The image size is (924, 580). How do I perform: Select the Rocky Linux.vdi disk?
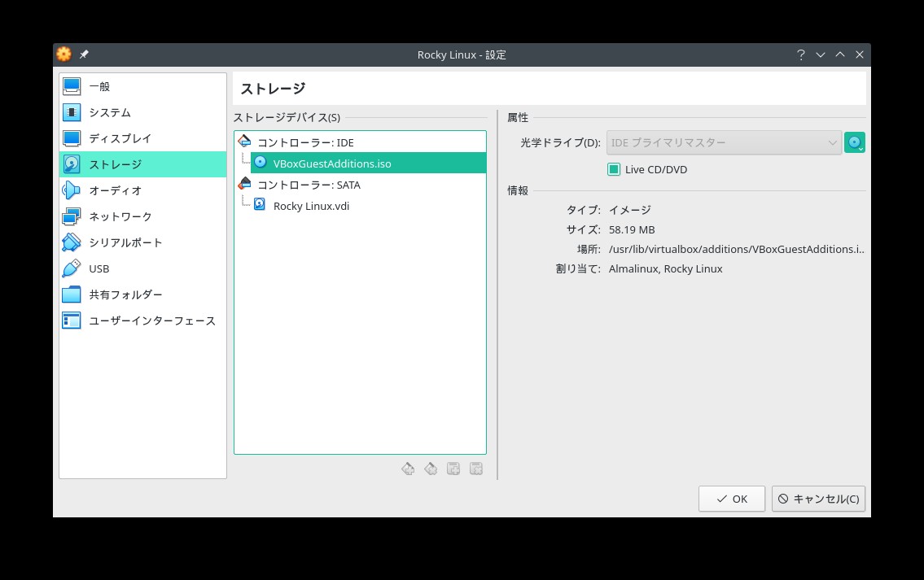click(x=311, y=206)
